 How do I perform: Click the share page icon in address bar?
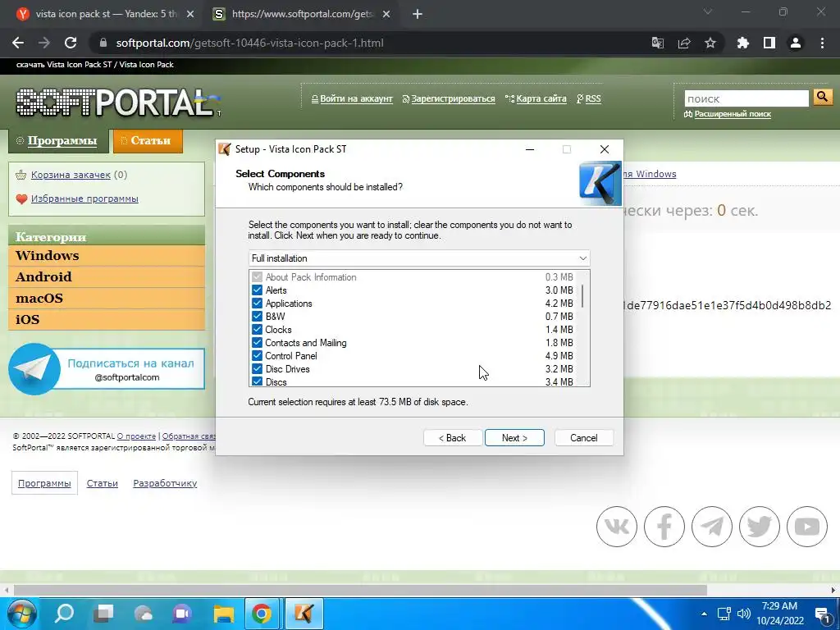684,43
